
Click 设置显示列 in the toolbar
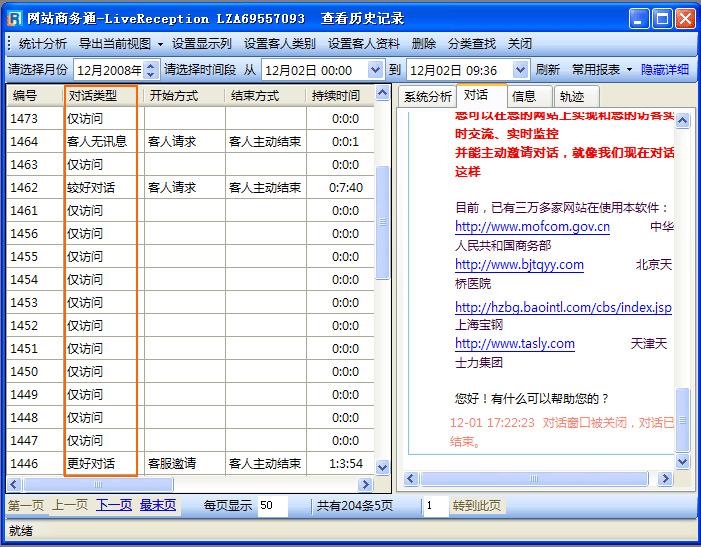point(201,44)
